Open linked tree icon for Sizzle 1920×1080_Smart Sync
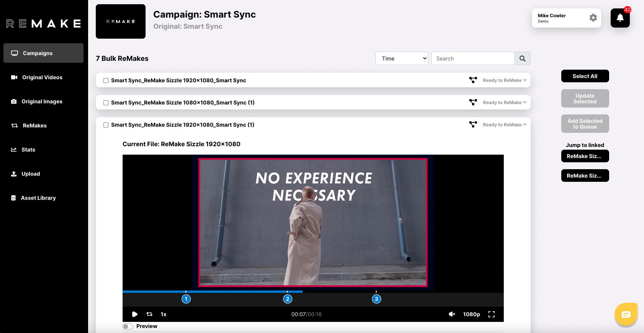The height and width of the screenshot is (333, 644). tap(473, 80)
